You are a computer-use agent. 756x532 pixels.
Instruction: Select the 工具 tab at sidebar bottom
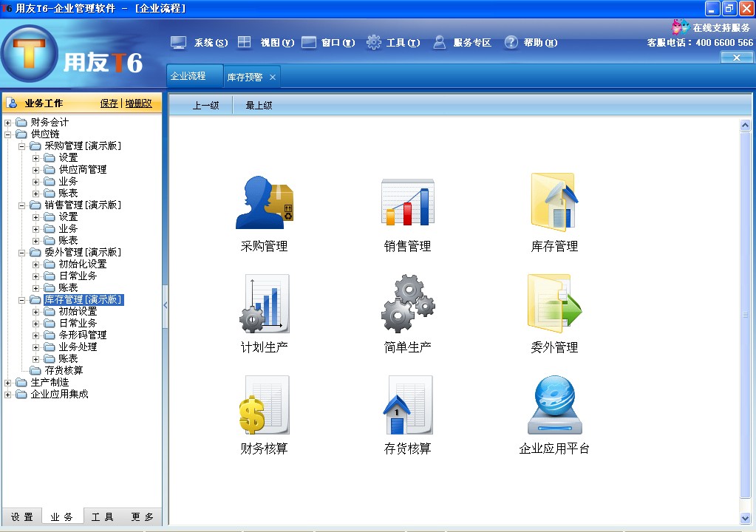[102, 517]
